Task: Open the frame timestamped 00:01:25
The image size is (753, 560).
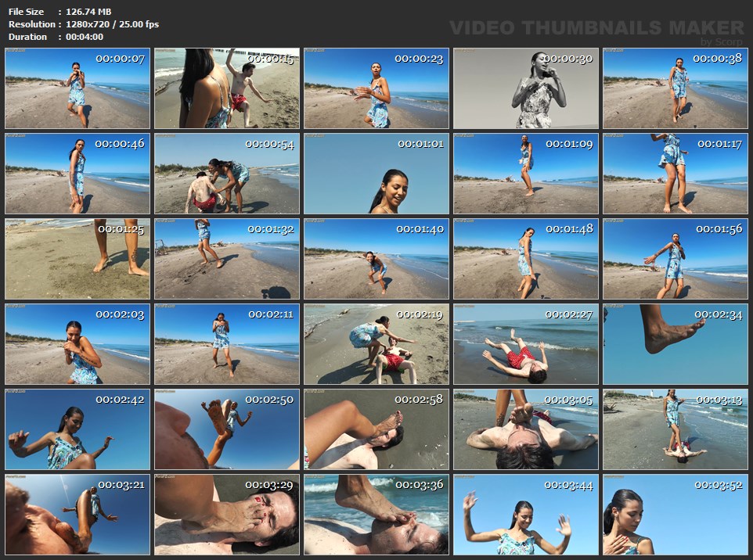Action: (x=77, y=259)
